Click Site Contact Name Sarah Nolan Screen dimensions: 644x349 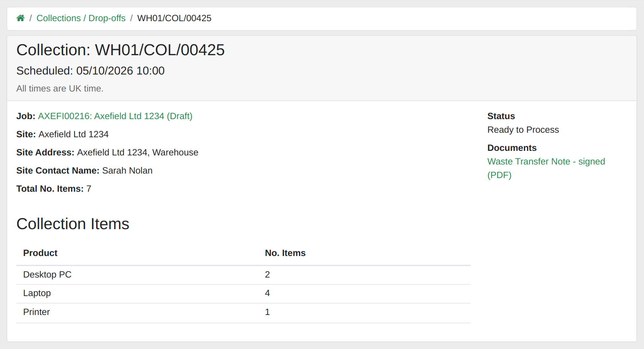84,171
